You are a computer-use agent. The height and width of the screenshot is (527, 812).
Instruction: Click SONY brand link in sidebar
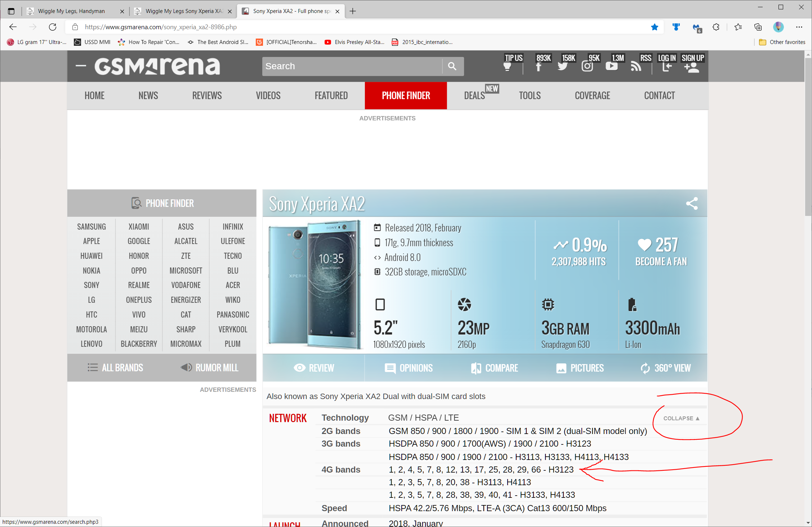click(92, 285)
